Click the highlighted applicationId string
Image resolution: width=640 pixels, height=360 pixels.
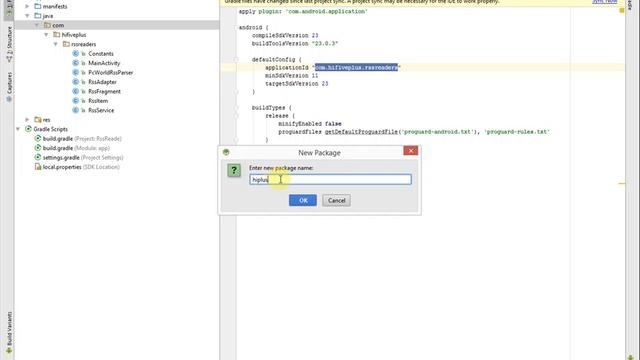click(356, 67)
